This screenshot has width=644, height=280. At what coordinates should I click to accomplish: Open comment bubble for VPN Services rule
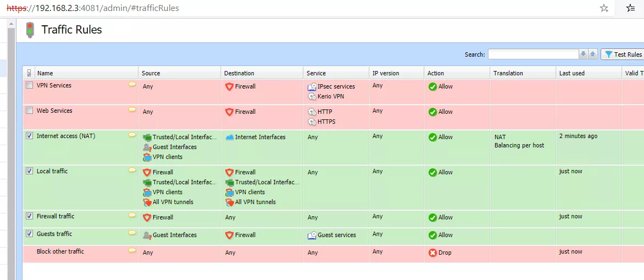point(132,84)
